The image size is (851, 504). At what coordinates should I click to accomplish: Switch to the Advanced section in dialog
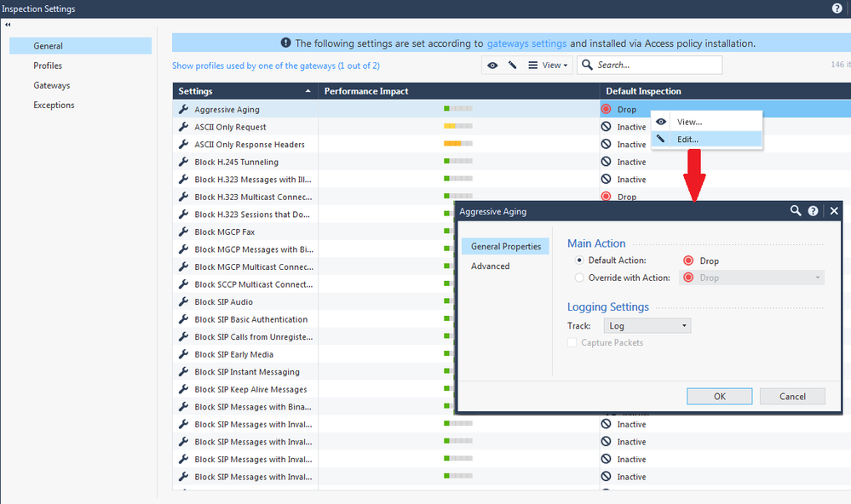[491, 266]
